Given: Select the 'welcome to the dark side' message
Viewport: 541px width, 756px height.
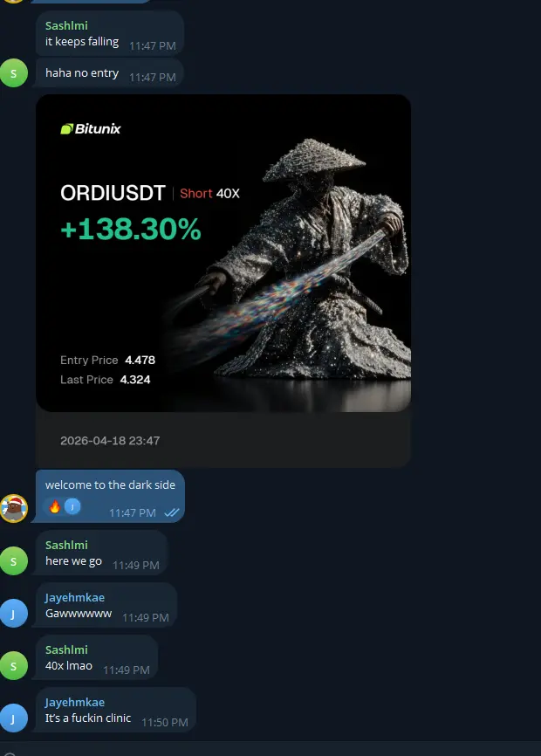Looking at the screenshot, I should [108, 496].
